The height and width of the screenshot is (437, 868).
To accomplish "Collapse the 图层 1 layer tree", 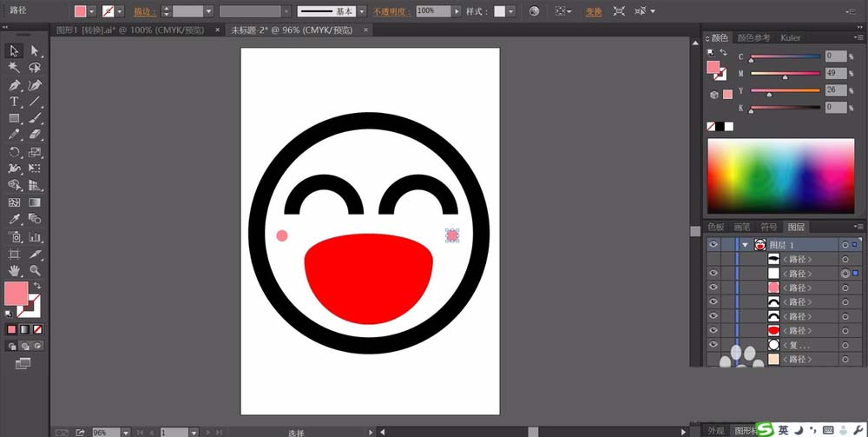I will tap(744, 245).
